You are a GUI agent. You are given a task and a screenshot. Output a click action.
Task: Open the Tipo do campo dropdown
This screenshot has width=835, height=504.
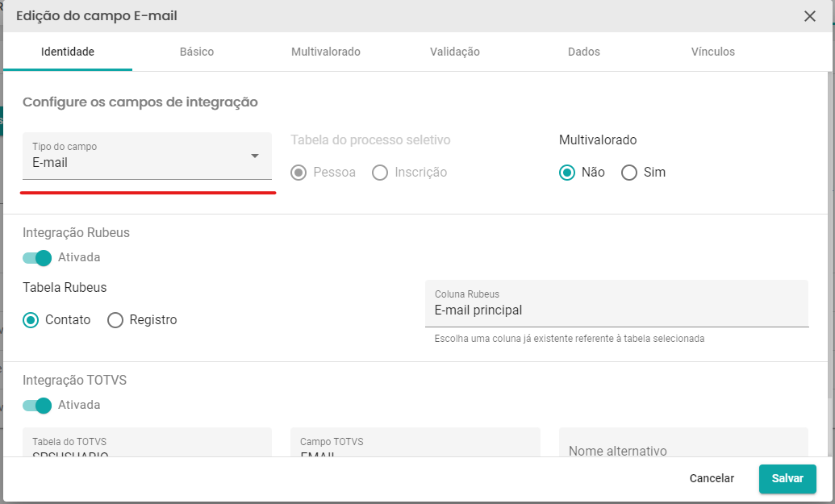tap(147, 156)
